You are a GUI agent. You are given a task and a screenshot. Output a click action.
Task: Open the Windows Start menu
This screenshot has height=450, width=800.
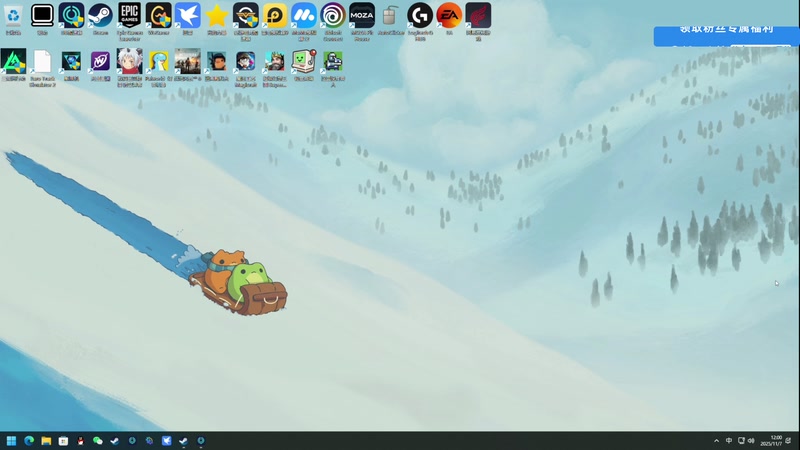click(11, 441)
